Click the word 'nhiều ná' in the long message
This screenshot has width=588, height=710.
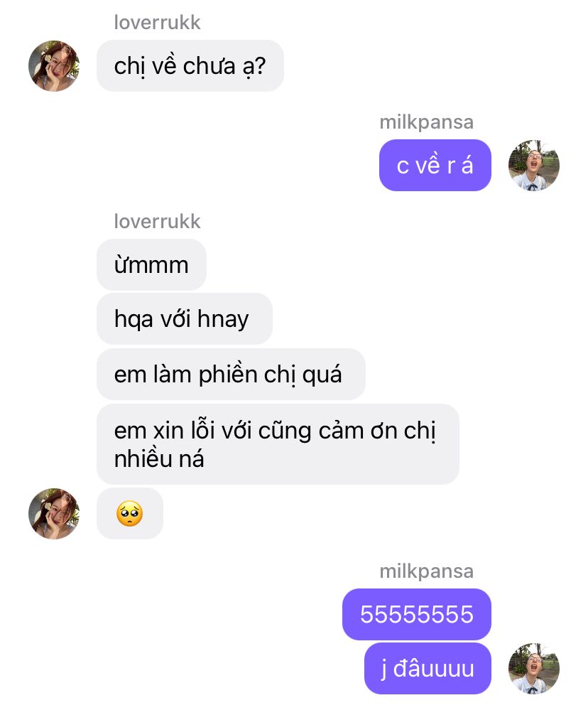(159, 458)
